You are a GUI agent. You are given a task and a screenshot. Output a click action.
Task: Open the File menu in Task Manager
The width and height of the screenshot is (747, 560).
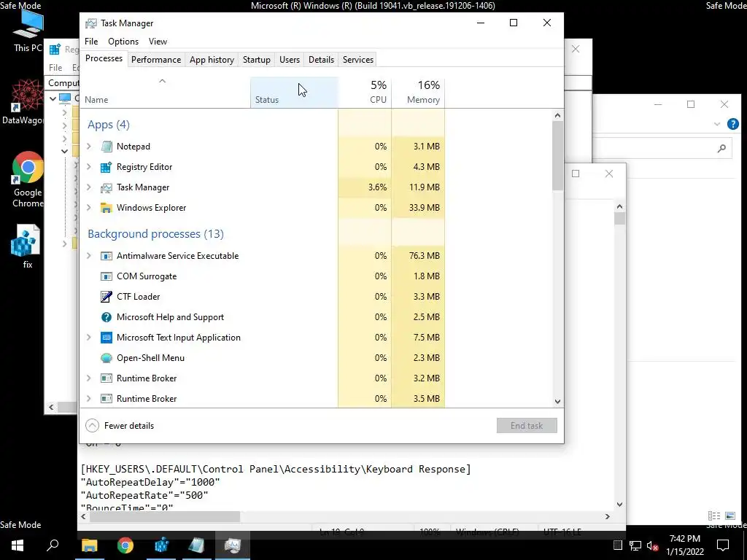pos(91,42)
